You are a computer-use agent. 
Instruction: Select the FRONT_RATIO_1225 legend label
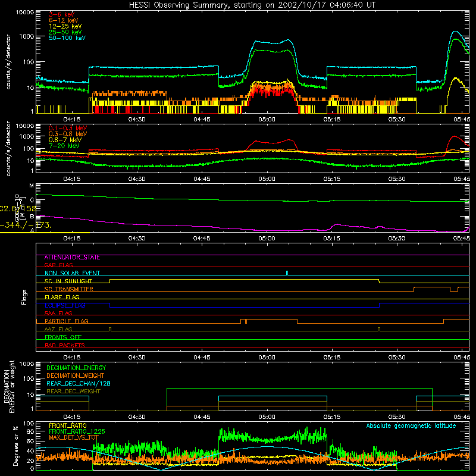click(77, 431)
